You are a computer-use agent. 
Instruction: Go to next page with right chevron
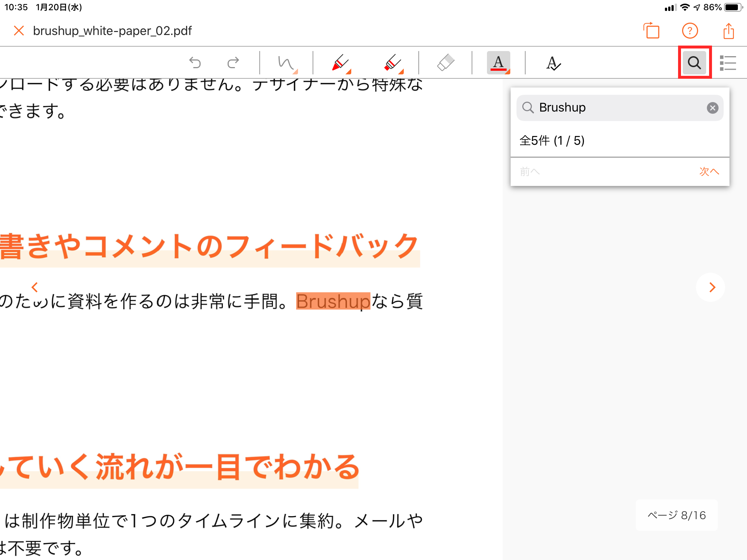(711, 287)
